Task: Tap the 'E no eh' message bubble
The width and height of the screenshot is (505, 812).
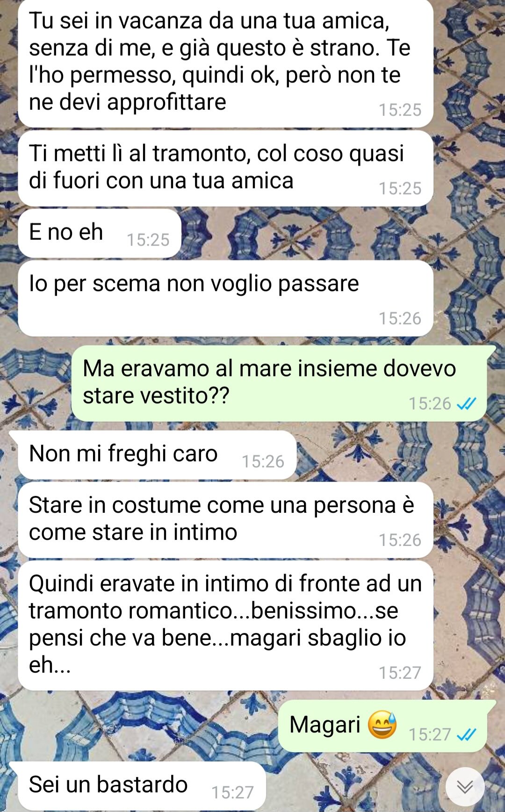Action: [x=100, y=233]
